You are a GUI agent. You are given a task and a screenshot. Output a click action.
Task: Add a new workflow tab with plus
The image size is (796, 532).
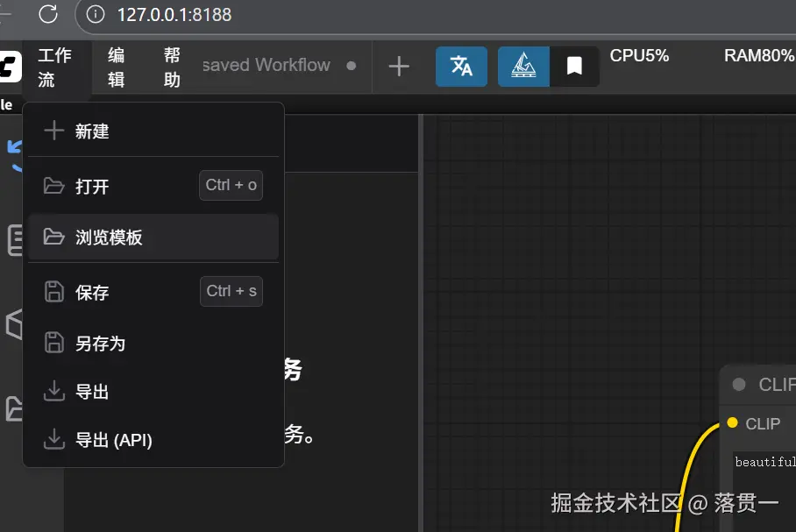point(399,67)
